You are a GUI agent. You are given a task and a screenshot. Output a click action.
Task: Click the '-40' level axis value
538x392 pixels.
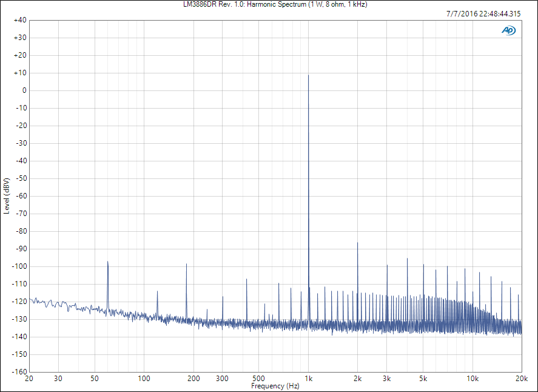pos(21,161)
